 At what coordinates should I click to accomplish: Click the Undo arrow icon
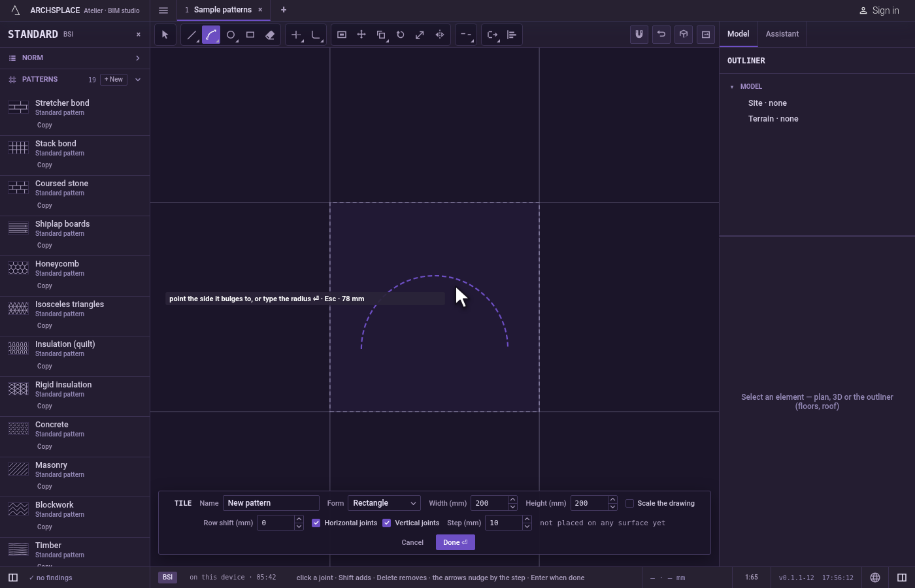point(661,35)
